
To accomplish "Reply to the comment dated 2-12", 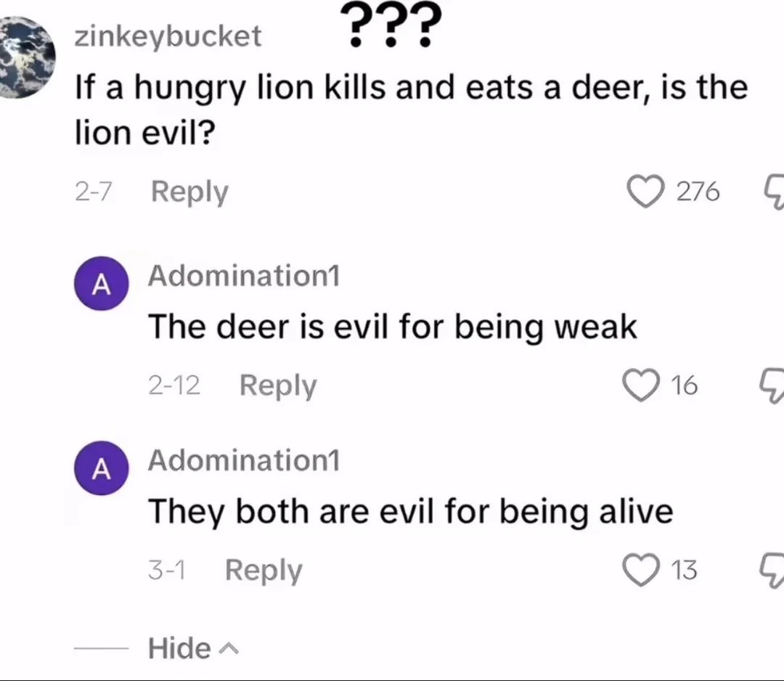I will click(x=278, y=386).
